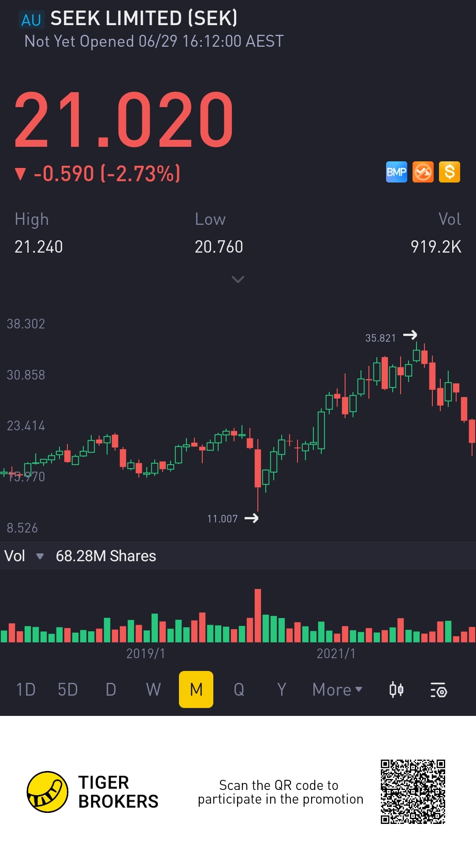Tap the orange no-shorting badge icon
The image size is (476, 868).
pyautogui.click(x=423, y=172)
